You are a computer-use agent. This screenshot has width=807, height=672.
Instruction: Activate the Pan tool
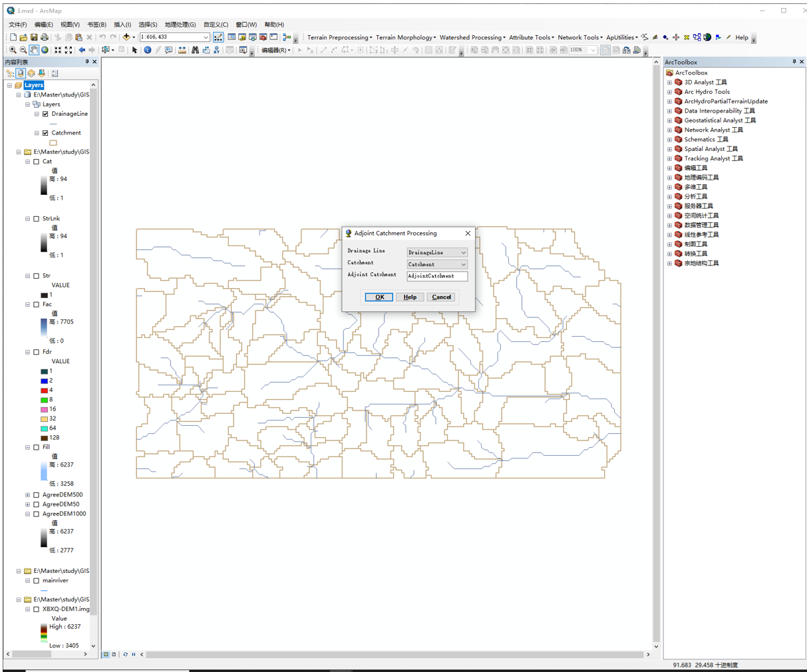click(x=33, y=49)
